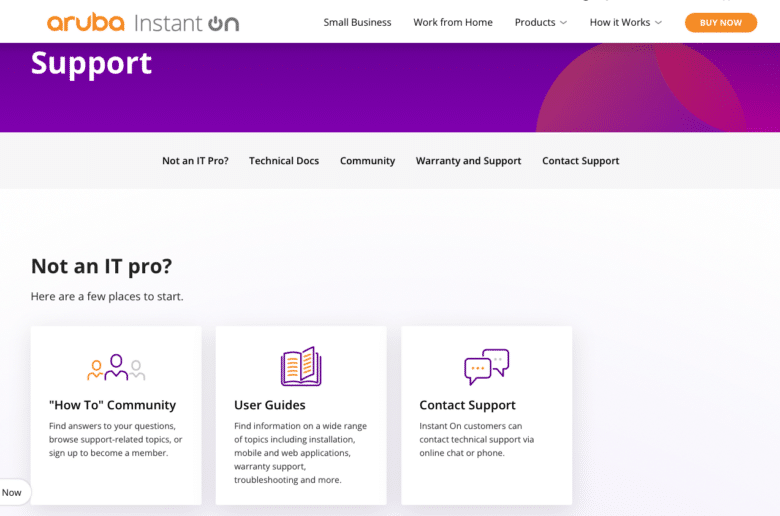
Task: Select Contact Support in the sub-navigation bar
Action: [581, 161]
